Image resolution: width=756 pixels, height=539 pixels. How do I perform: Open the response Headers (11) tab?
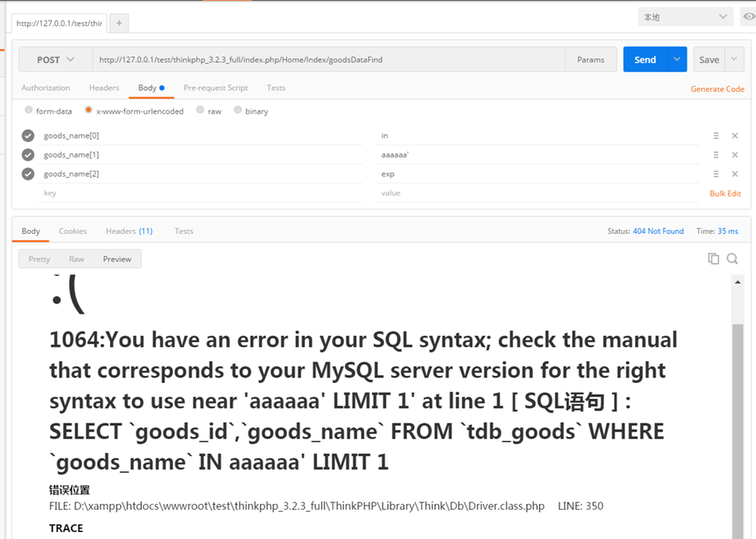point(129,231)
